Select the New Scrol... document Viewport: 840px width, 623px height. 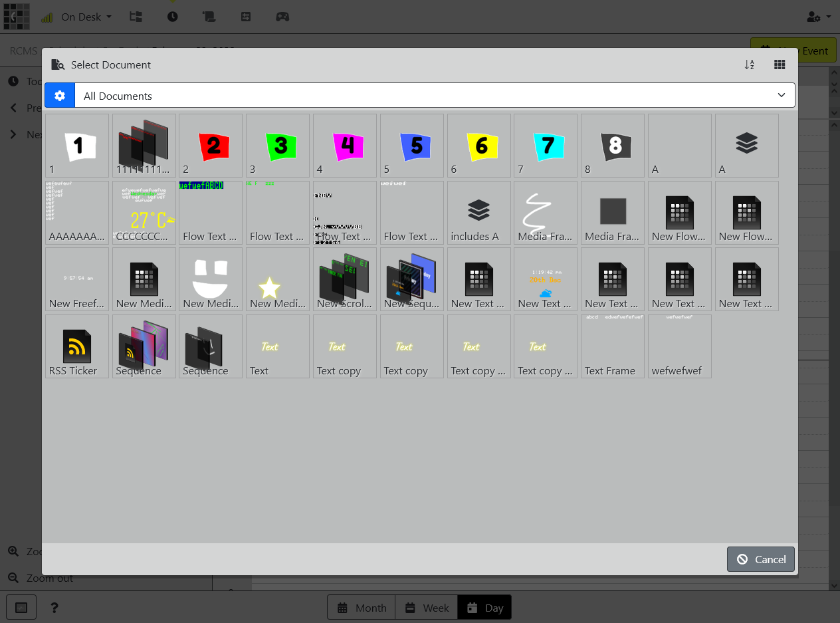pyautogui.click(x=345, y=280)
